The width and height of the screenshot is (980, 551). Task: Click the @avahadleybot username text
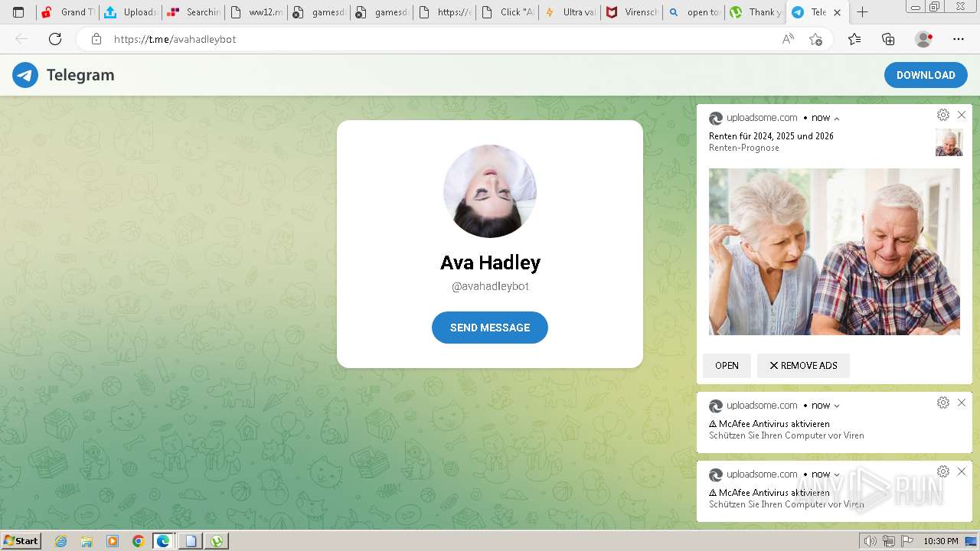[490, 286]
